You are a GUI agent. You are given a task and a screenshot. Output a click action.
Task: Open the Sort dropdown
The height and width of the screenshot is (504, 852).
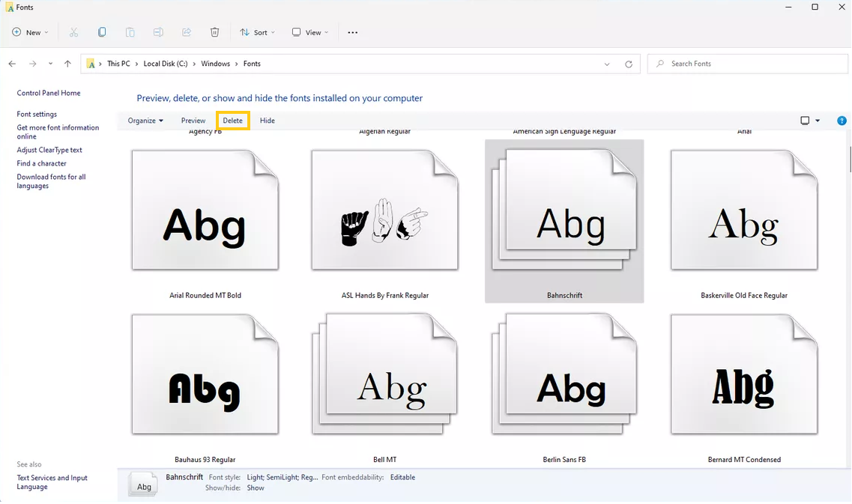257,32
